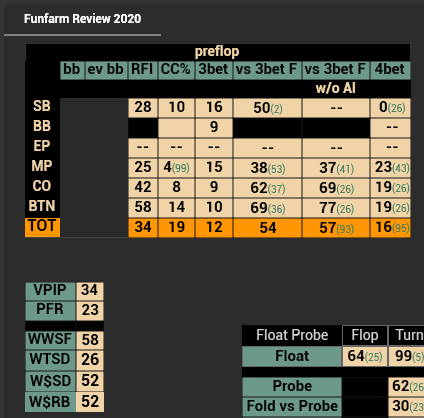Screen dimensions: 424x418
Task: Click BTN cell 69(36)
Action: 267,208
